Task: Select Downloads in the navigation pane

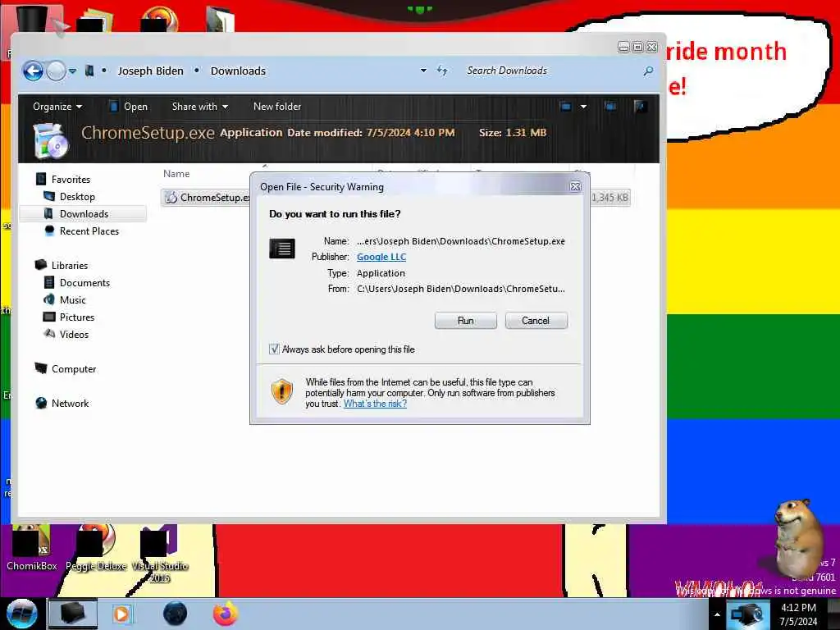Action: click(x=83, y=214)
